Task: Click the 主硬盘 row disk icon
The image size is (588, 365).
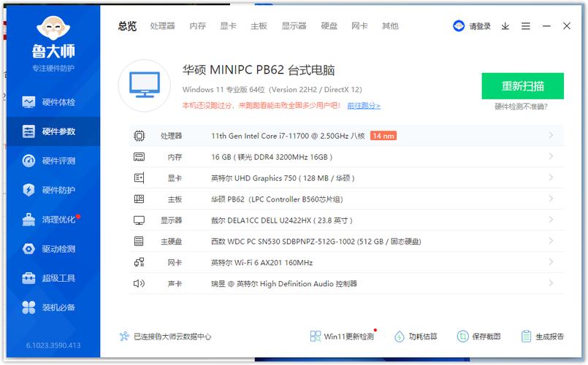Action: 139,241
